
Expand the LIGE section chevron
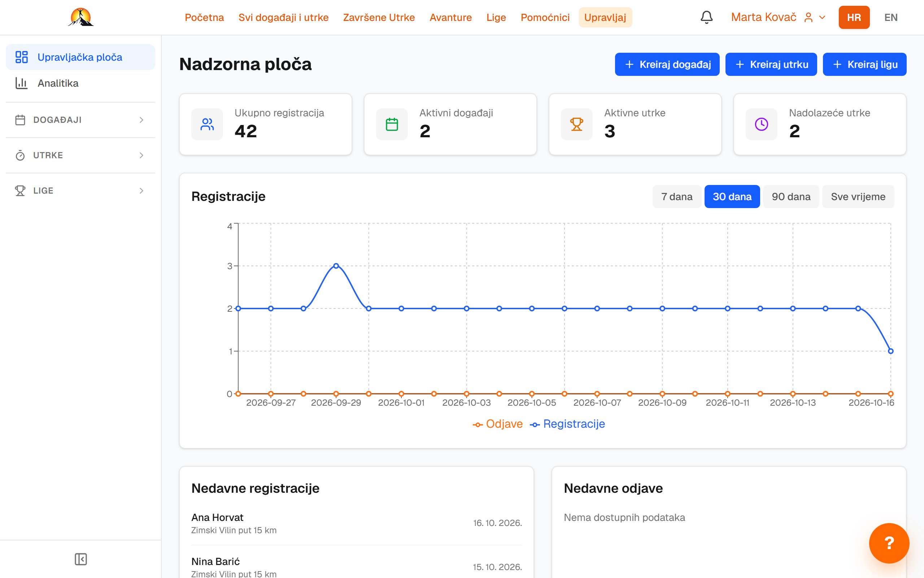click(x=141, y=190)
